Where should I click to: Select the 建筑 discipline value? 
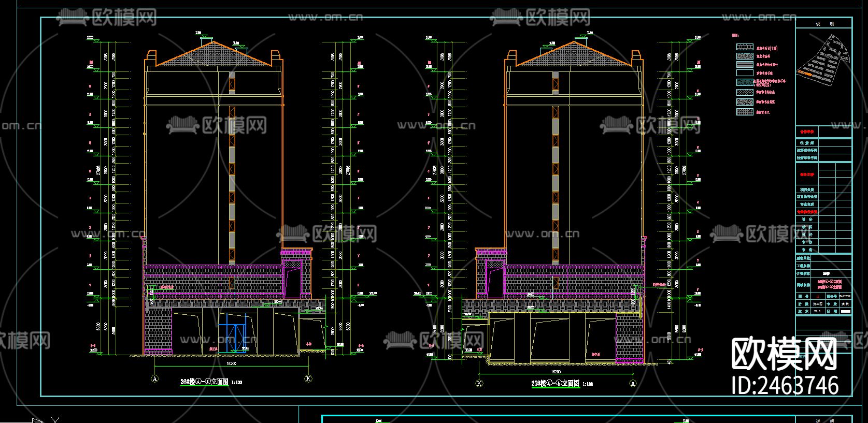point(845,304)
